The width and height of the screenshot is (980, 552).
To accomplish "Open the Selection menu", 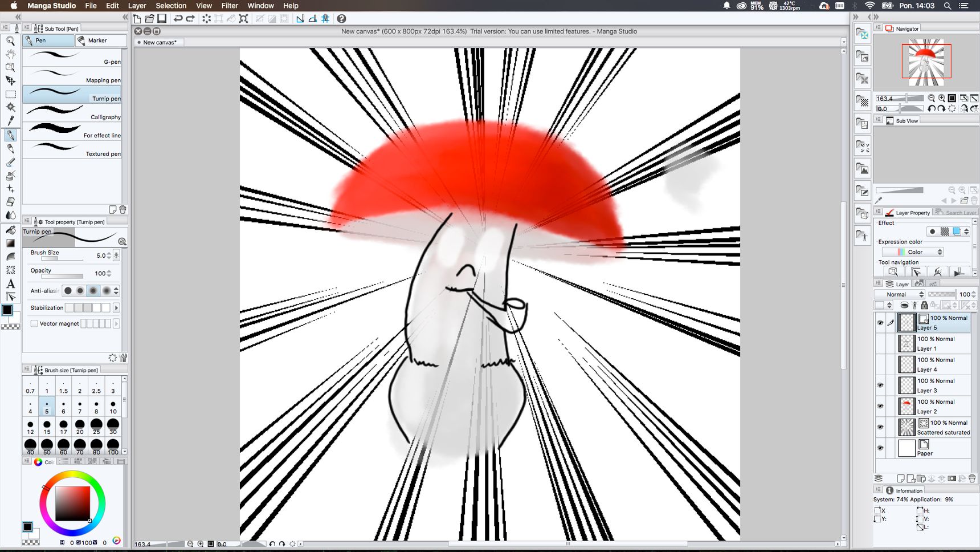I will (x=171, y=6).
